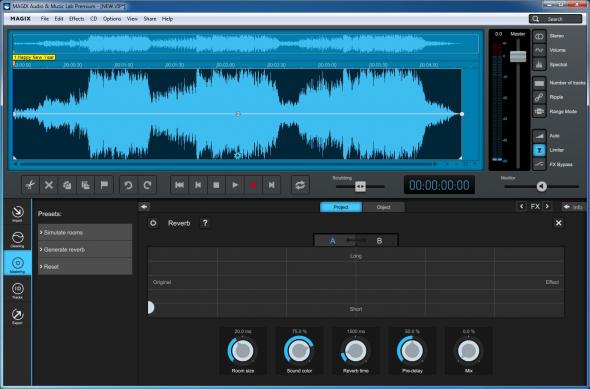This screenshot has height=389, width=590.
Task: Expand the Simulate rooms preset group
Action: [x=85, y=232]
